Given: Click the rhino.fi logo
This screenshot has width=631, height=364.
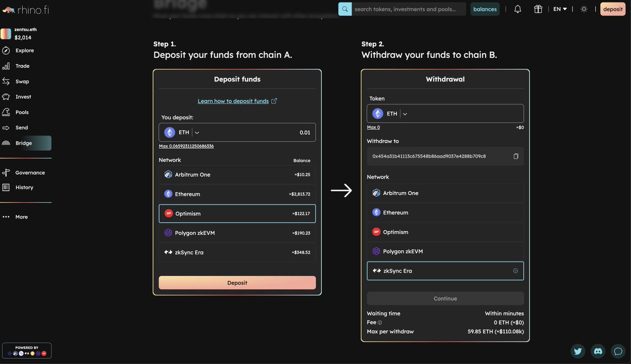Looking at the screenshot, I should pos(26,9).
